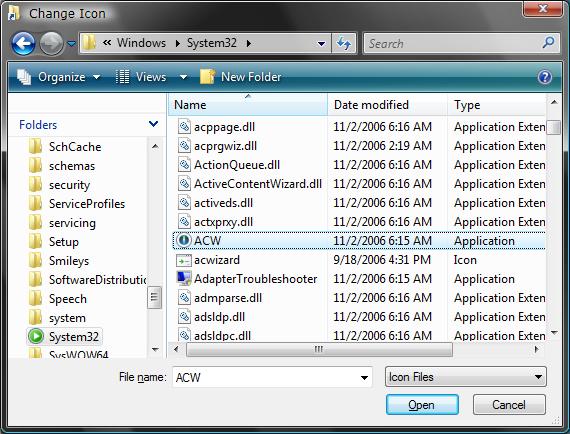Sort by Name column header
Viewport: 570px width, 434px height.
click(248, 105)
